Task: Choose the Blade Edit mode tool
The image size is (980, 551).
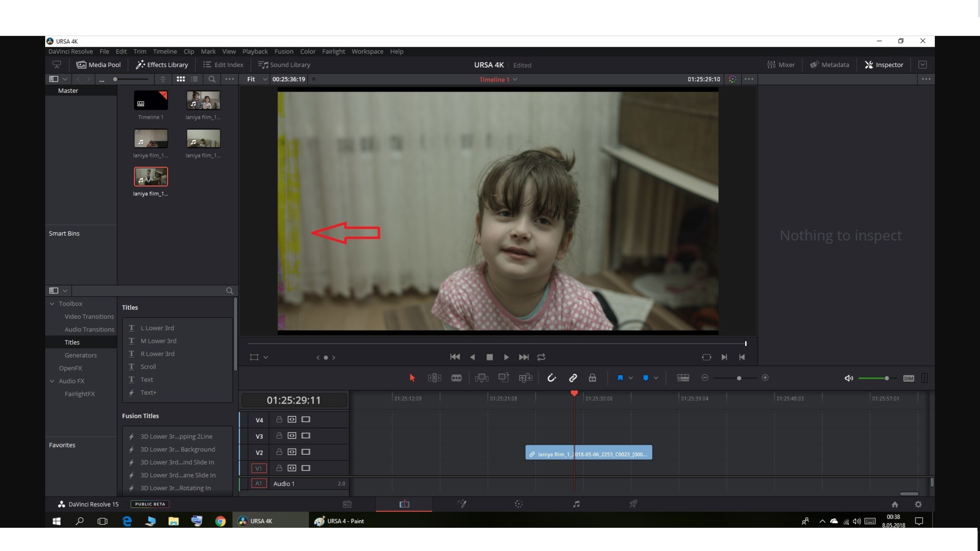Action: coord(456,378)
